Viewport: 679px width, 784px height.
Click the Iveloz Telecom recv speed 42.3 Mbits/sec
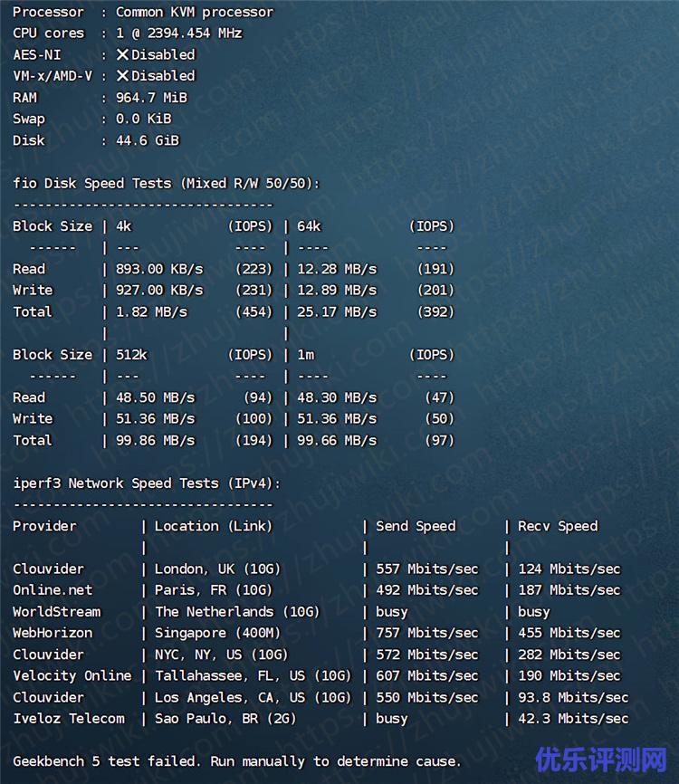[572, 719]
